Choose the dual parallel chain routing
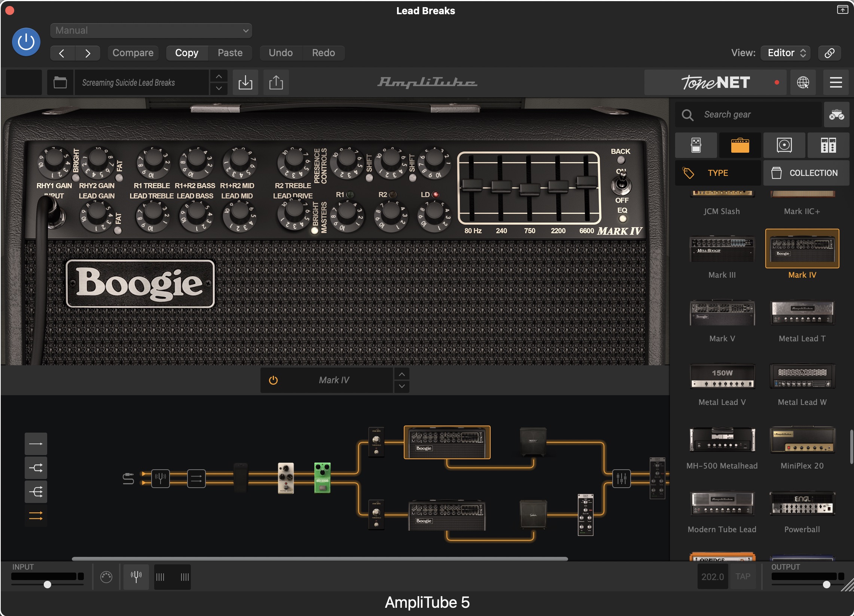Viewport: 854px width, 616px height. coord(36,515)
